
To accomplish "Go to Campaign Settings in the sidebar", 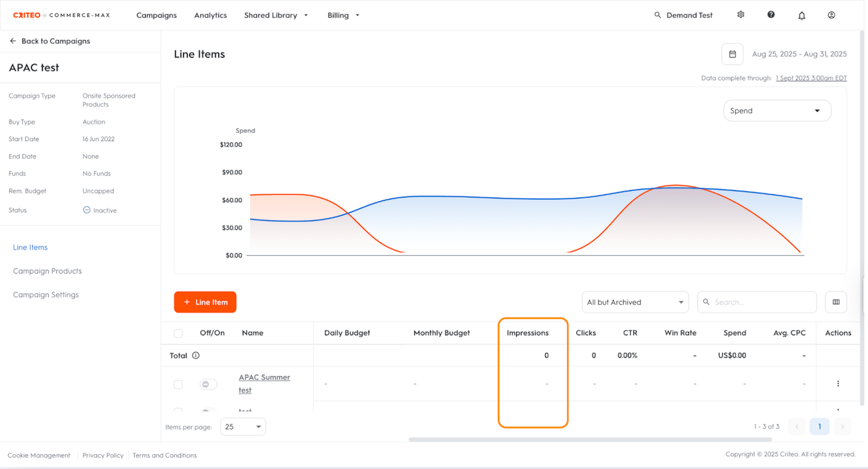I will coord(45,295).
